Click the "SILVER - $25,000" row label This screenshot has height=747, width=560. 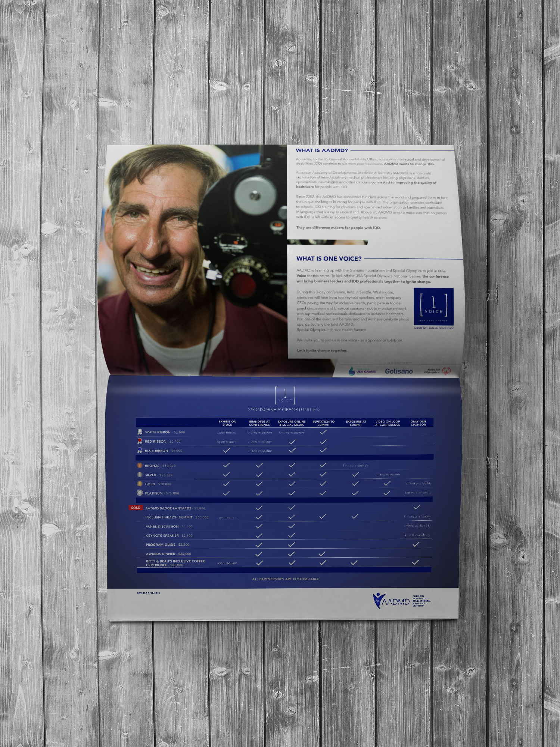[159, 475]
